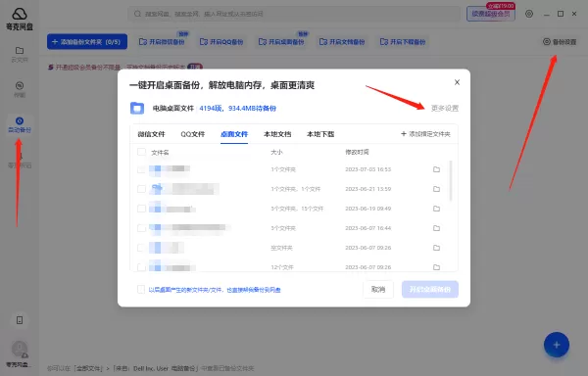Check the box for the 2023-06-07 16:44 row

[x=141, y=228]
